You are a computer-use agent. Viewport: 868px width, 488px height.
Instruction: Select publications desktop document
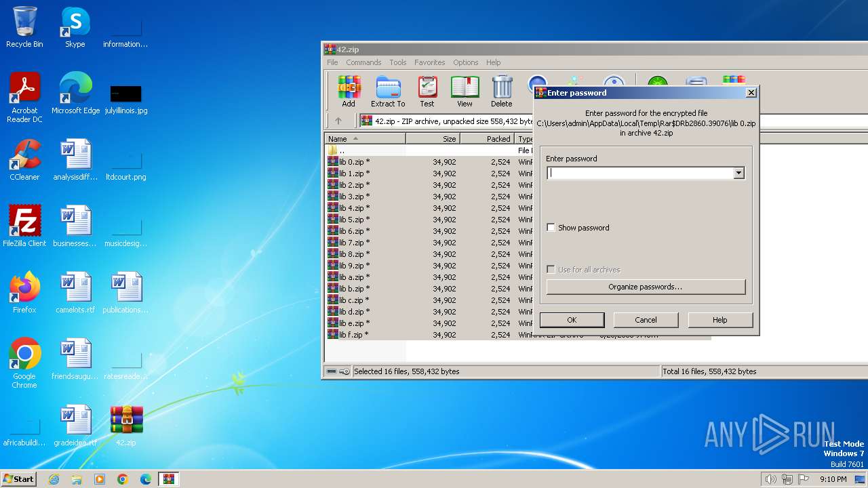(x=126, y=293)
